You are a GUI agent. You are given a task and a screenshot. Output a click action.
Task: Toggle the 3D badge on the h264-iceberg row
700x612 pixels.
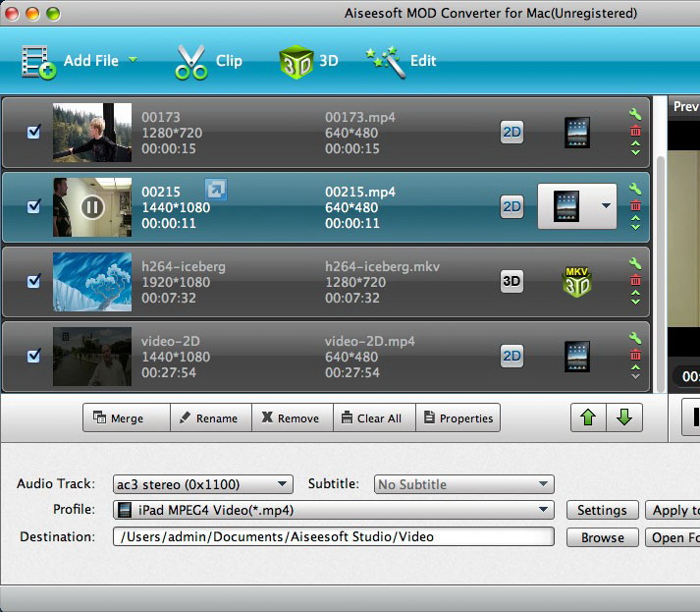[x=512, y=281]
